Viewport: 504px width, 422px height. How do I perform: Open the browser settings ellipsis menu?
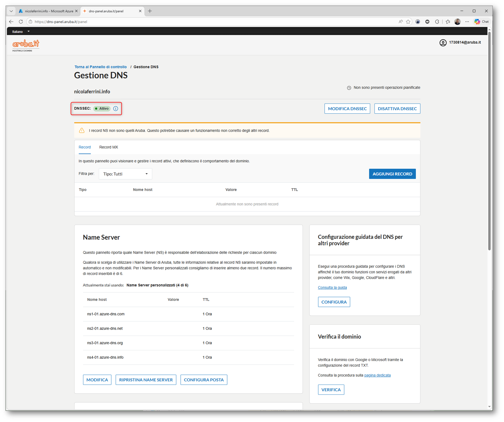pyautogui.click(x=467, y=22)
